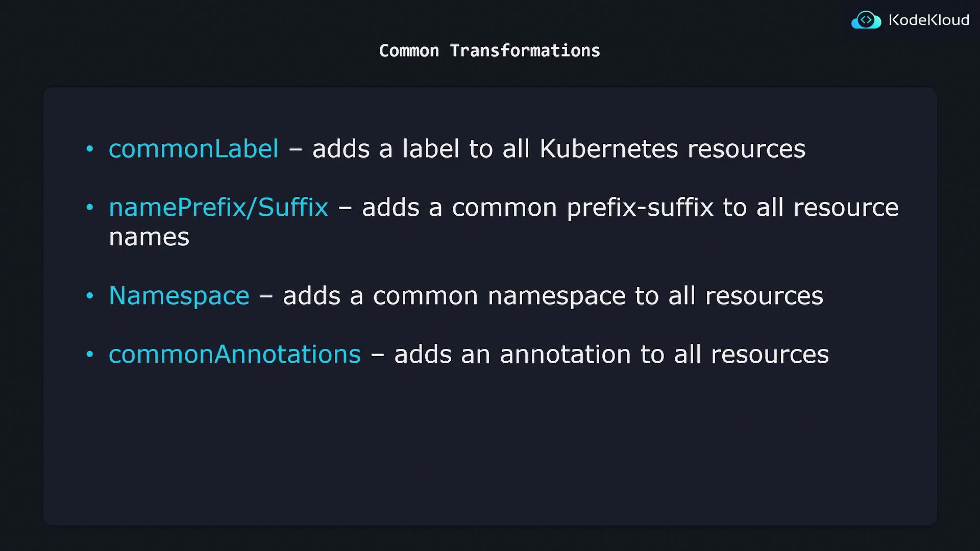Click the bullet dot before commonLabel
The width and height of the screenshot is (980, 551).
[x=90, y=149]
